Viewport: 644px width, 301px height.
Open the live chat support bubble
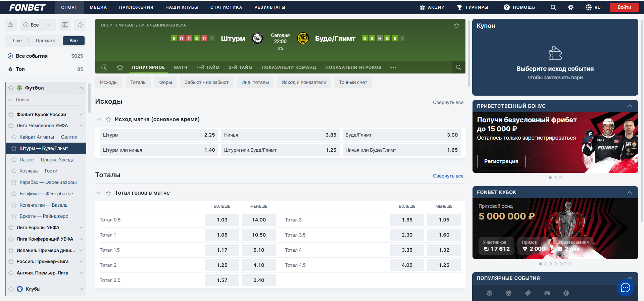pos(625,288)
